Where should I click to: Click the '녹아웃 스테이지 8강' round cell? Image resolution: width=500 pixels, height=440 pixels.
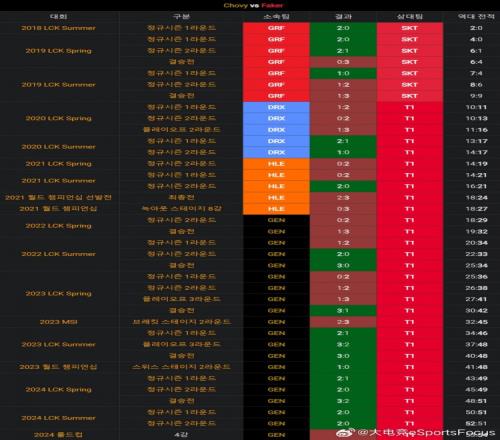click(x=181, y=209)
